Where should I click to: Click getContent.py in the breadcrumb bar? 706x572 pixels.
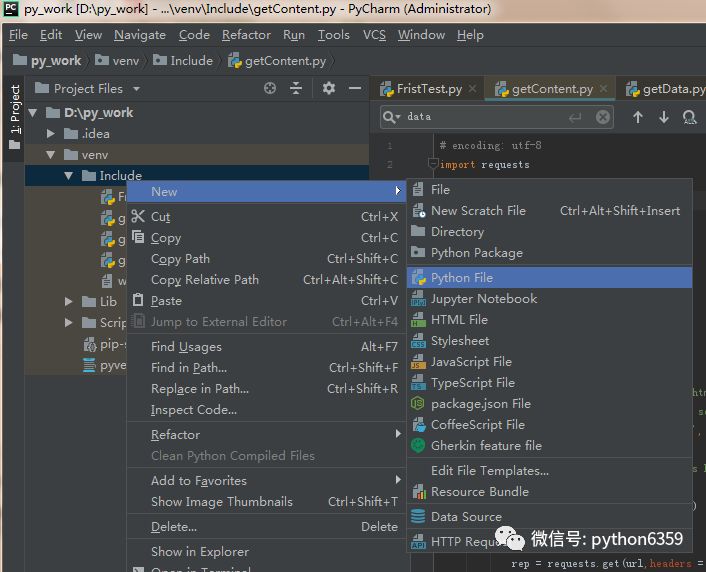[x=277, y=60]
